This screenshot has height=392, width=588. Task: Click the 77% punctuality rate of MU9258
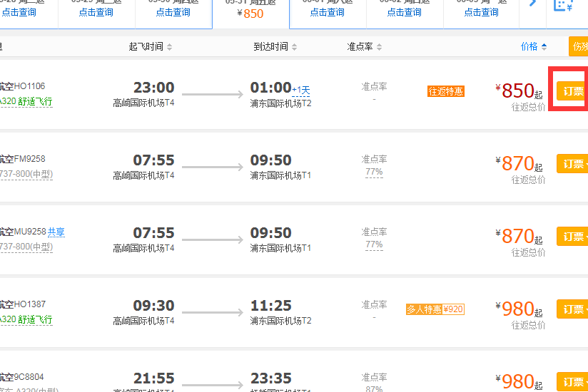point(374,244)
